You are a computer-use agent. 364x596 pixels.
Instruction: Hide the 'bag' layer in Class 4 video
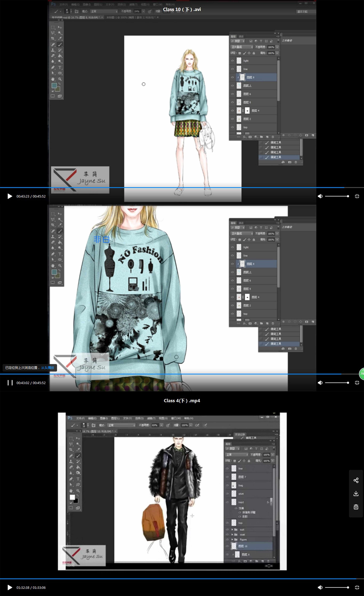(227, 485)
